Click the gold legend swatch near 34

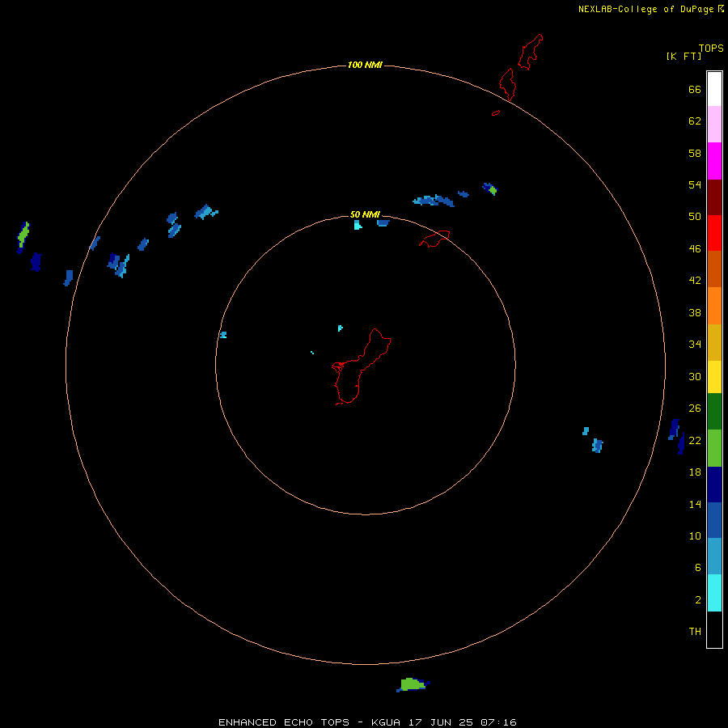[x=714, y=342]
